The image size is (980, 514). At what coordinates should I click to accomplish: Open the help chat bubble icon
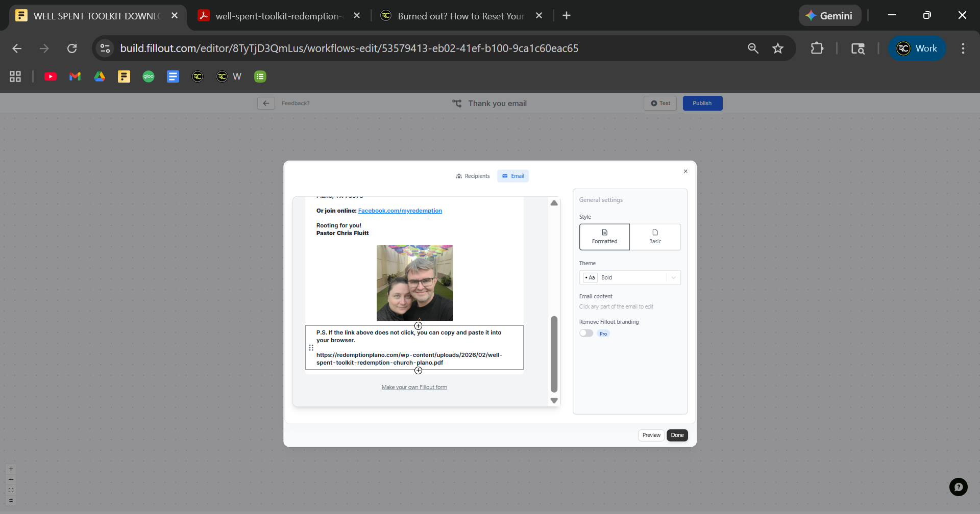pyautogui.click(x=958, y=487)
